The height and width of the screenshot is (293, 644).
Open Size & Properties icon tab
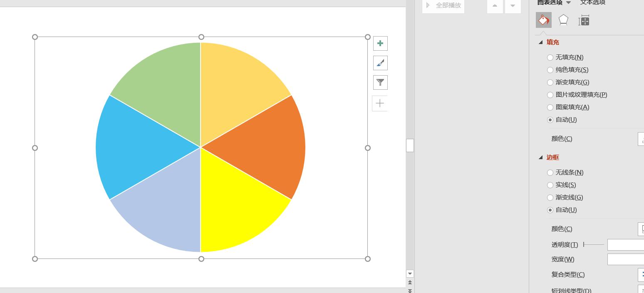(x=584, y=20)
